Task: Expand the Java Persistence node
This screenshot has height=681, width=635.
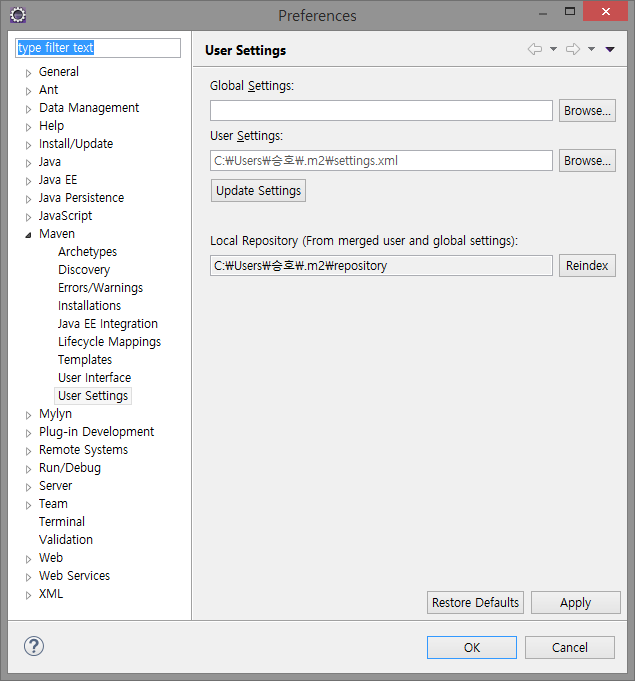Action: 28,199
